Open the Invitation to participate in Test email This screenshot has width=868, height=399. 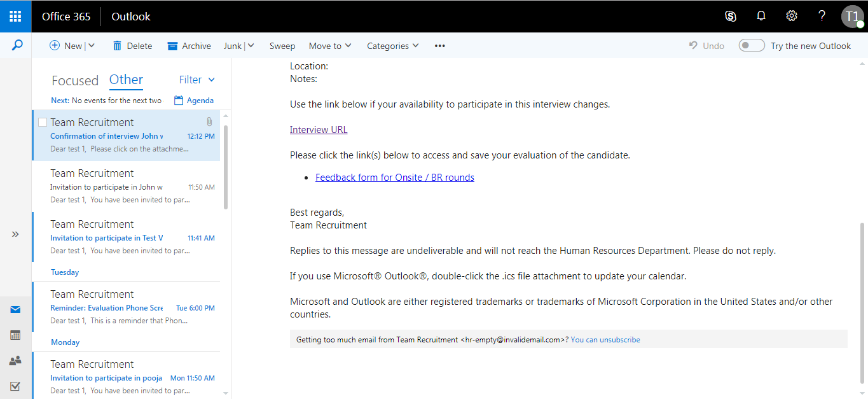coord(126,237)
